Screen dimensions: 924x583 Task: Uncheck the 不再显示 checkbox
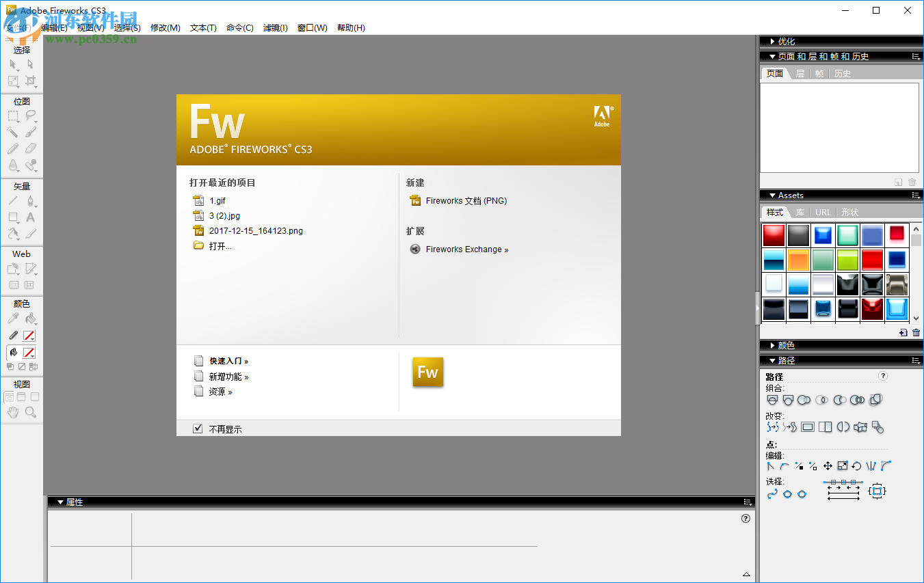coord(198,429)
